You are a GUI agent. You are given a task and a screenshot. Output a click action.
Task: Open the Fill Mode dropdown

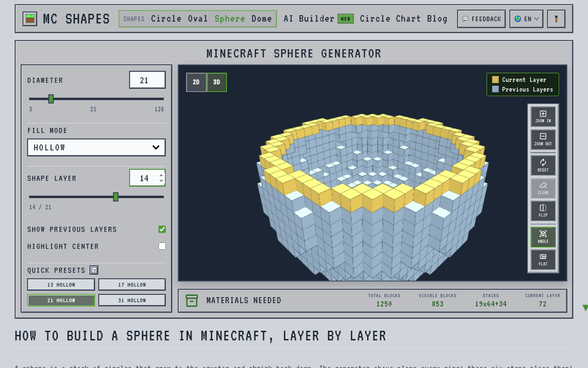point(96,148)
